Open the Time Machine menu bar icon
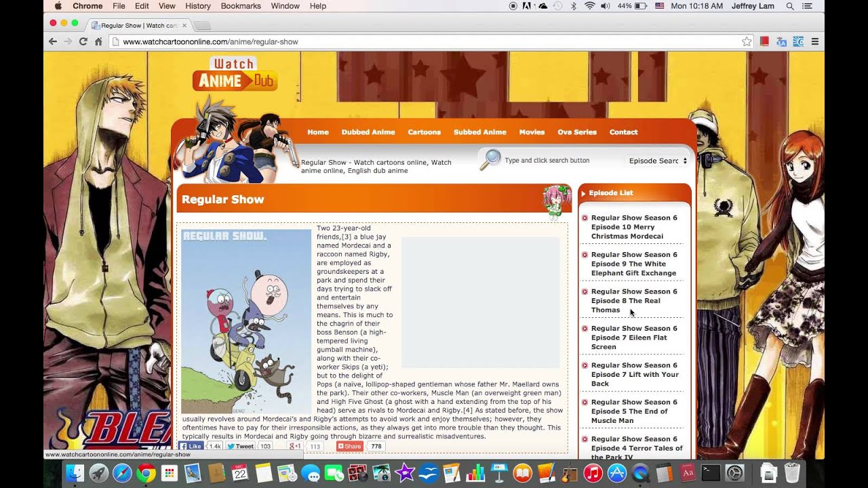 [557, 6]
